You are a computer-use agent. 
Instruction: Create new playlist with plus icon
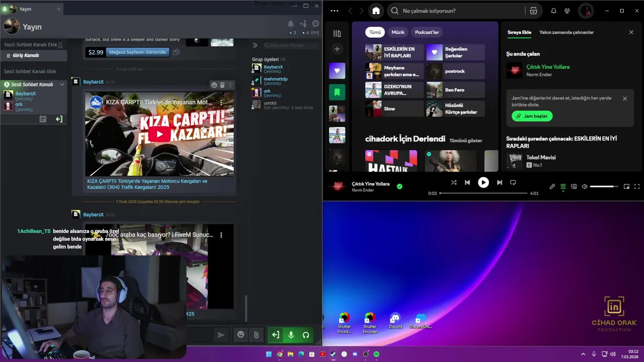pyautogui.click(x=337, y=49)
